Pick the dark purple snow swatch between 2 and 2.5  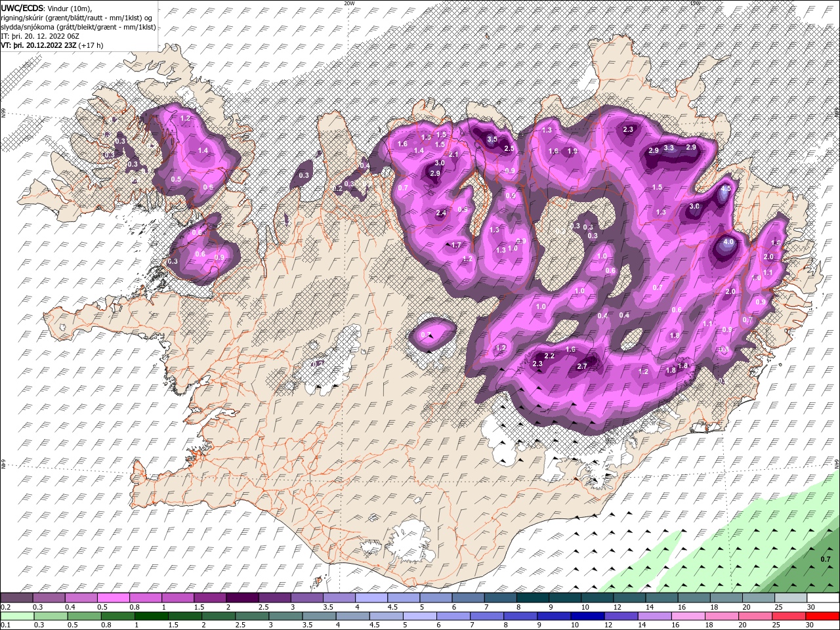[x=242, y=597]
